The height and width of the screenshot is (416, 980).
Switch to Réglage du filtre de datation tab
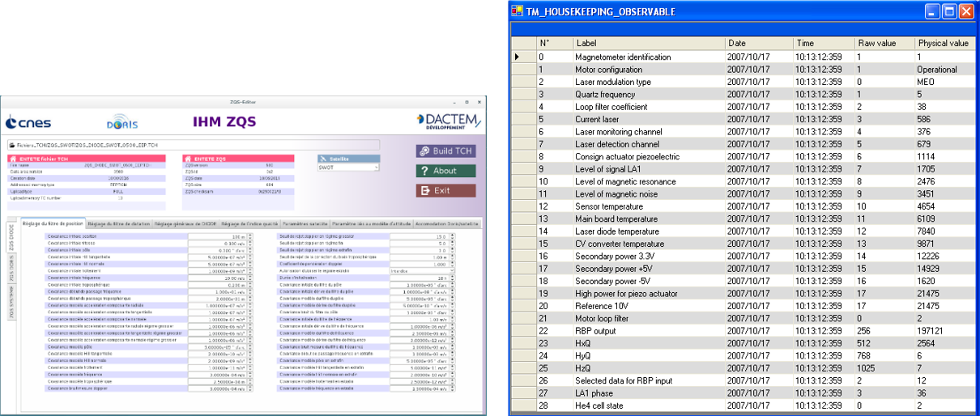118,223
